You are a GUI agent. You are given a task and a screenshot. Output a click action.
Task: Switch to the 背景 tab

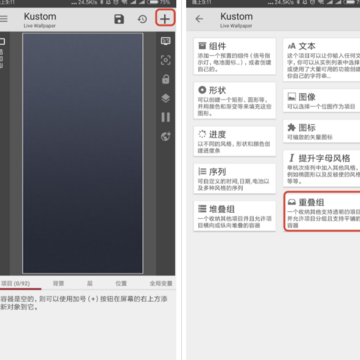[x=58, y=284]
